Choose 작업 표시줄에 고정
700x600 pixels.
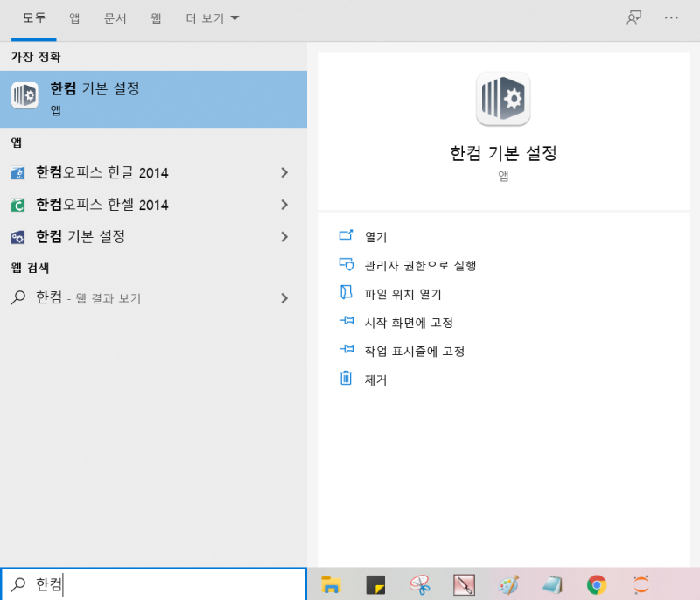414,351
